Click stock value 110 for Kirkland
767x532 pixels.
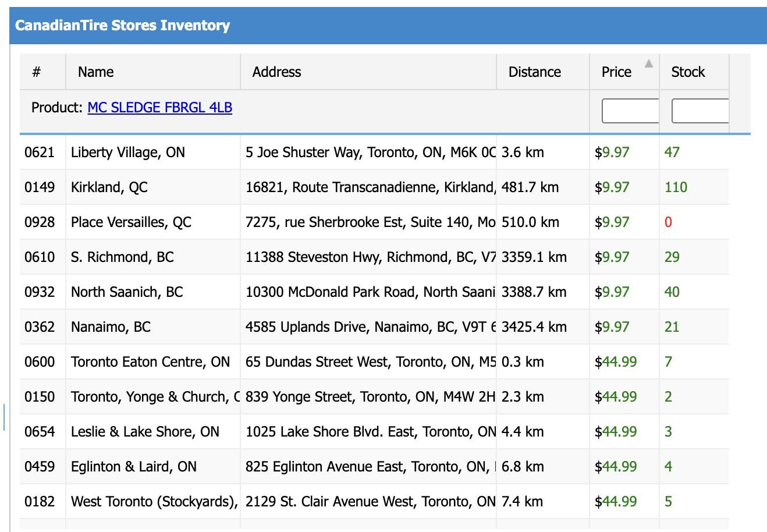coord(676,187)
